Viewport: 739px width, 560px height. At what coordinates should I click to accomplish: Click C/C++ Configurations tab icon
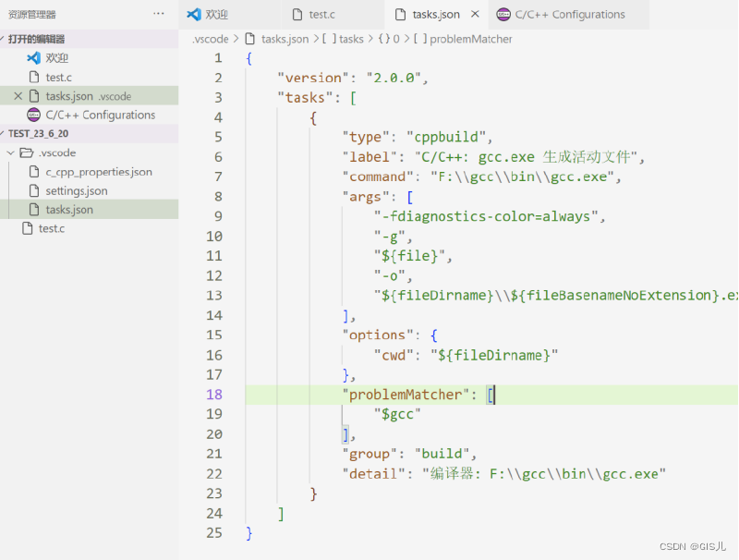click(503, 15)
